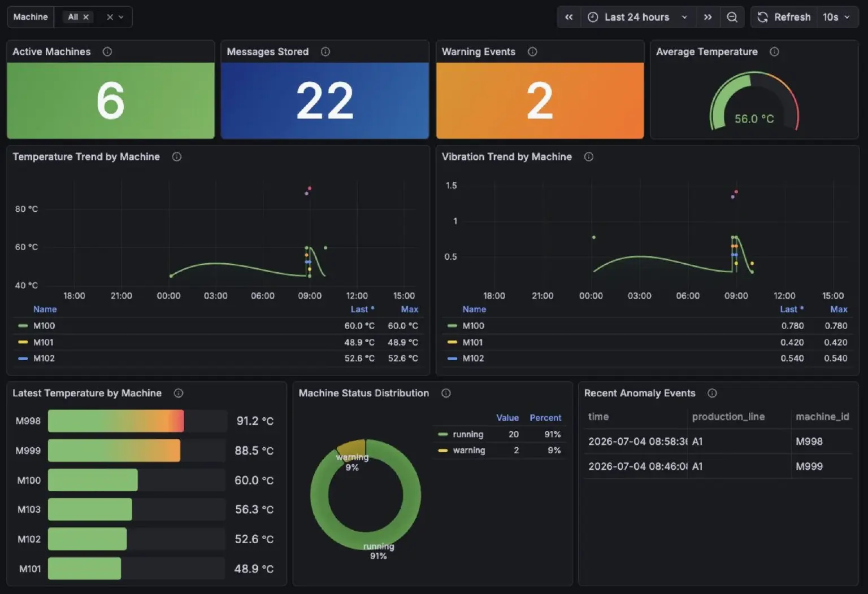This screenshot has width=868, height=594.
Task: Sort anomaly table by machine_id header
Action: 822,417
